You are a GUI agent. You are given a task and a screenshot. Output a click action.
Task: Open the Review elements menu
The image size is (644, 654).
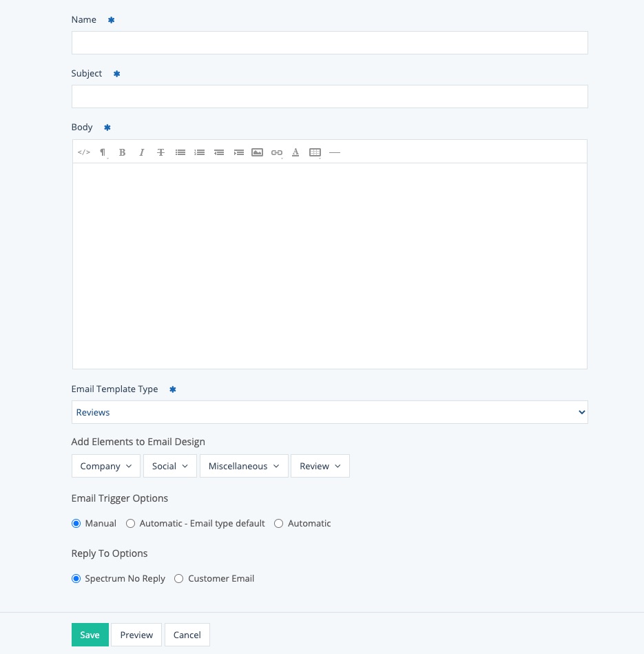click(x=320, y=466)
